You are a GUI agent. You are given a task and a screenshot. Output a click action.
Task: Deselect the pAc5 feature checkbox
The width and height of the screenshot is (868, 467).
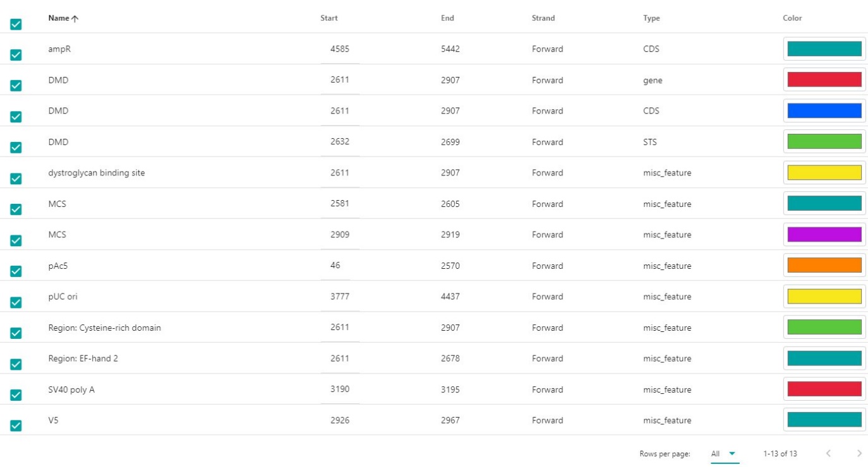[x=16, y=271]
